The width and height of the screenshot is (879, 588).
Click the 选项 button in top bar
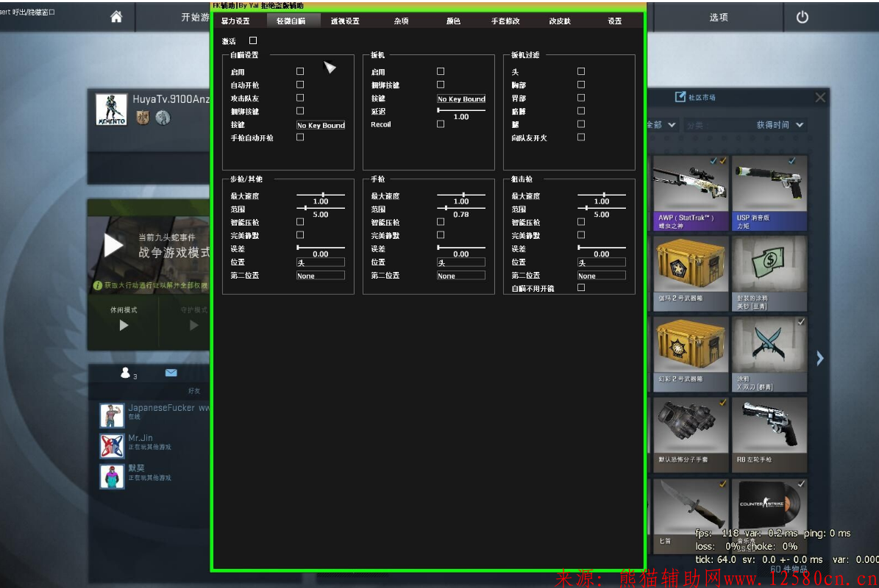tap(719, 18)
